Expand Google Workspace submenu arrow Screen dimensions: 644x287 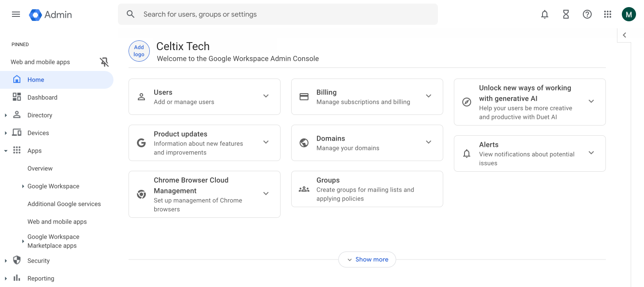(x=23, y=186)
